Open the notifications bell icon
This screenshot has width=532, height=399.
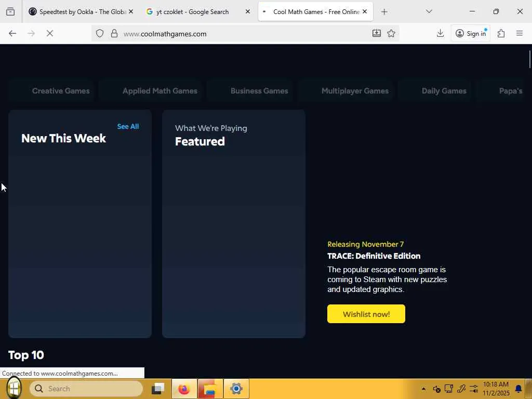coord(518,389)
